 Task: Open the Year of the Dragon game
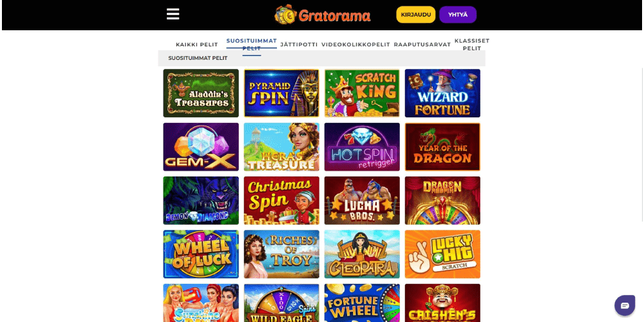(442, 147)
